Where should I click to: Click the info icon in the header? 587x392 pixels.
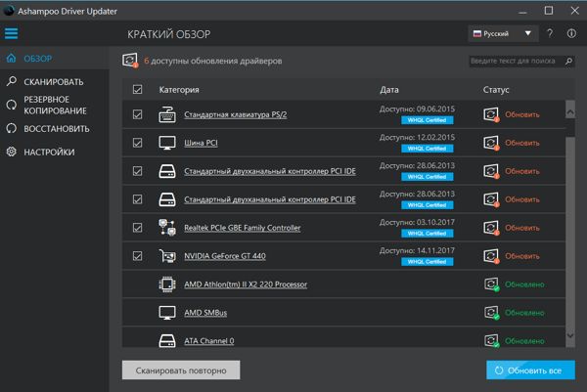571,33
